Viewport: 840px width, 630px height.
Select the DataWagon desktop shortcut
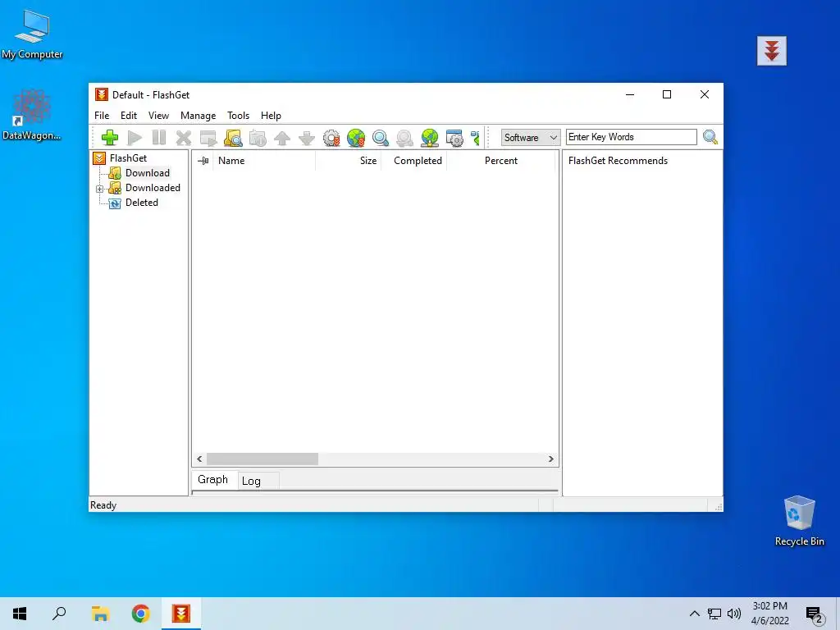tap(32, 115)
